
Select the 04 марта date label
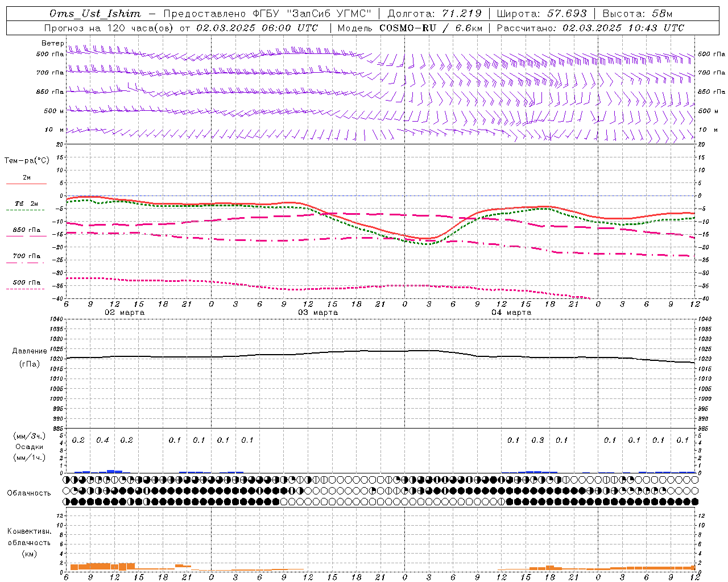click(x=511, y=313)
